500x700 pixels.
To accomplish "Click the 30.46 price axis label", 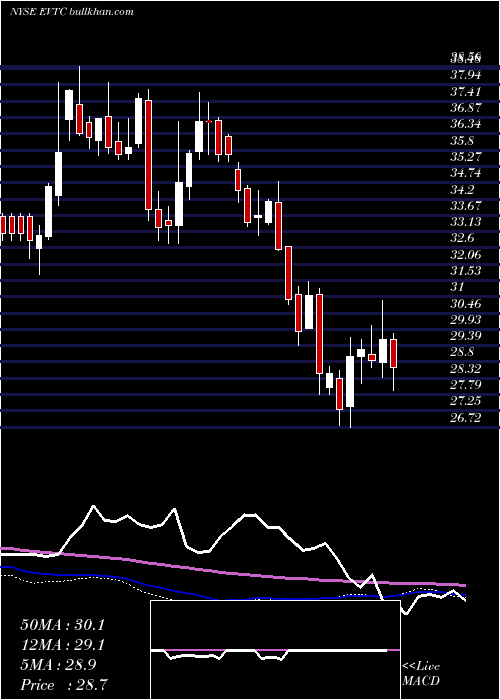I will pos(466,304).
